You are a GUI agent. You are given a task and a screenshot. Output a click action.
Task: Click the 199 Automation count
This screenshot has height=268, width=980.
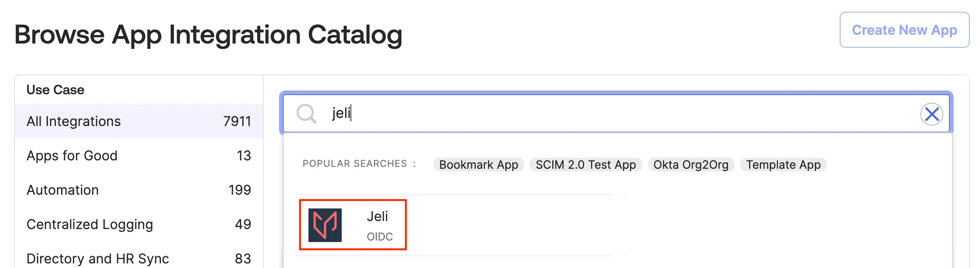pos(240,190)
